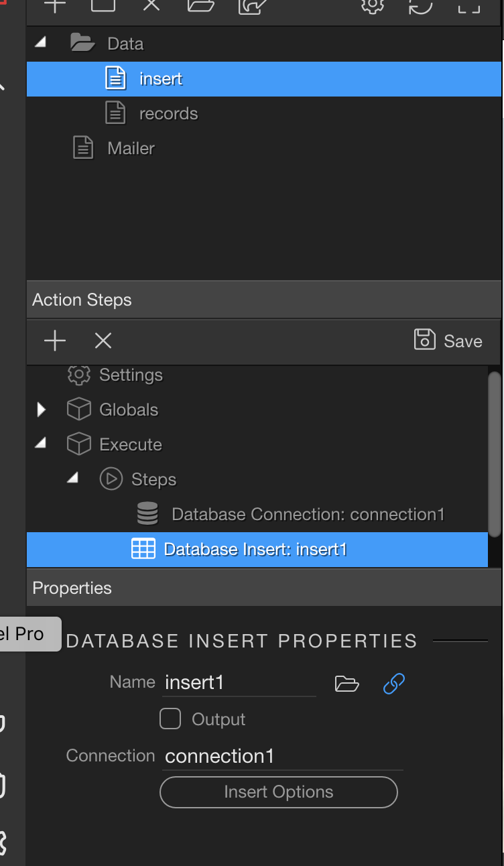Collapse the Execute node
The height and width of the screenshot is (866, 504).
41,443
